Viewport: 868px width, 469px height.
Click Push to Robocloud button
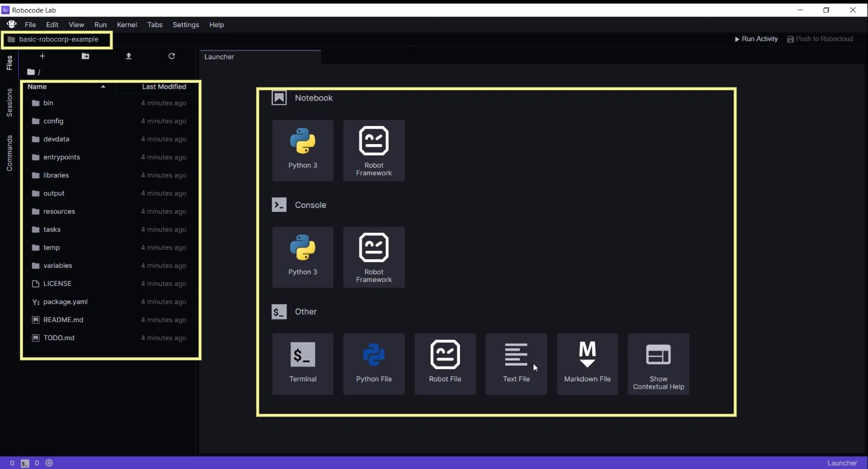click(x=820, y=39)
